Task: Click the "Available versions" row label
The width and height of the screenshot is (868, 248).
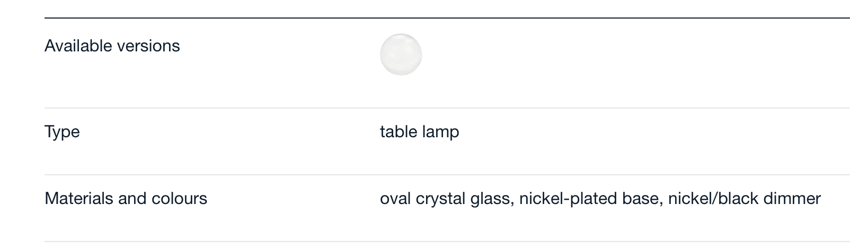Action: [112, 46]
